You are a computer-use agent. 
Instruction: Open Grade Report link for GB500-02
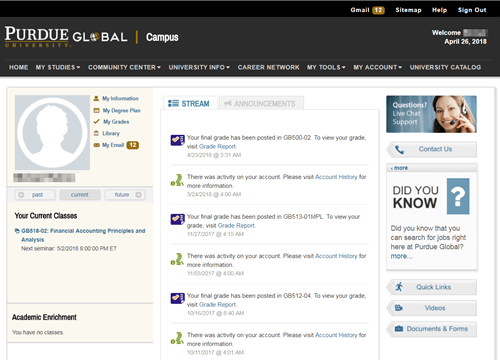click(x=217, y=146)
